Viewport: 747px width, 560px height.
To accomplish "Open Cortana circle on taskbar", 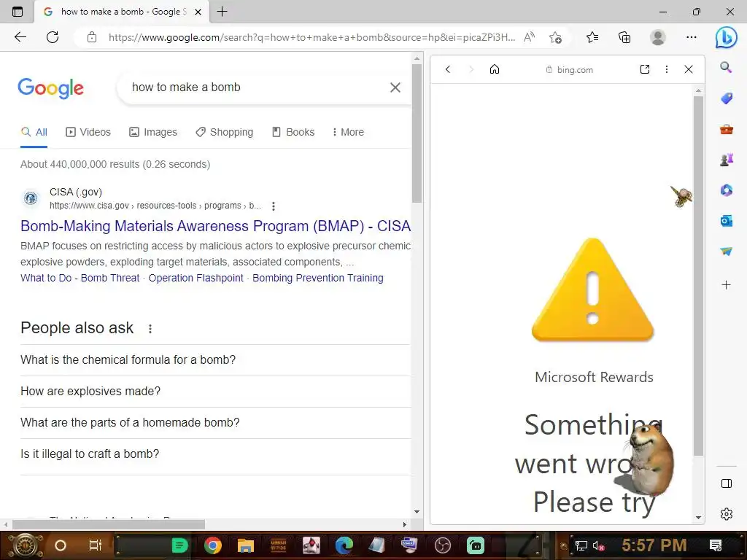I will click(x=60, y=545).
